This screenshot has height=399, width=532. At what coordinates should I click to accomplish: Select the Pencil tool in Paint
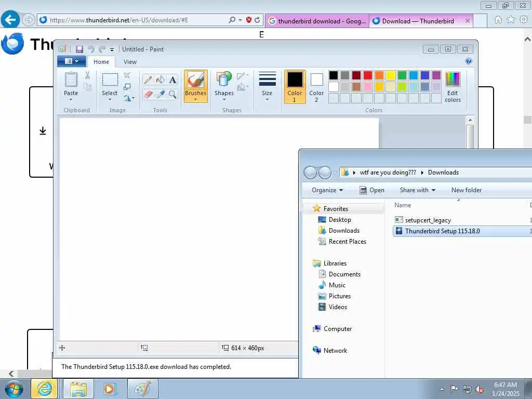[148, 79]
